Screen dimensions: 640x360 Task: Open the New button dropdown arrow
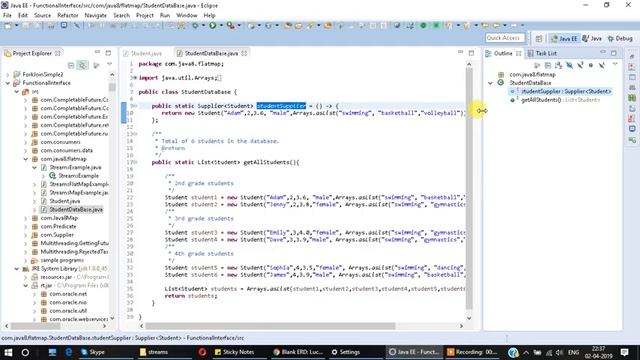[x=16, y=26]
